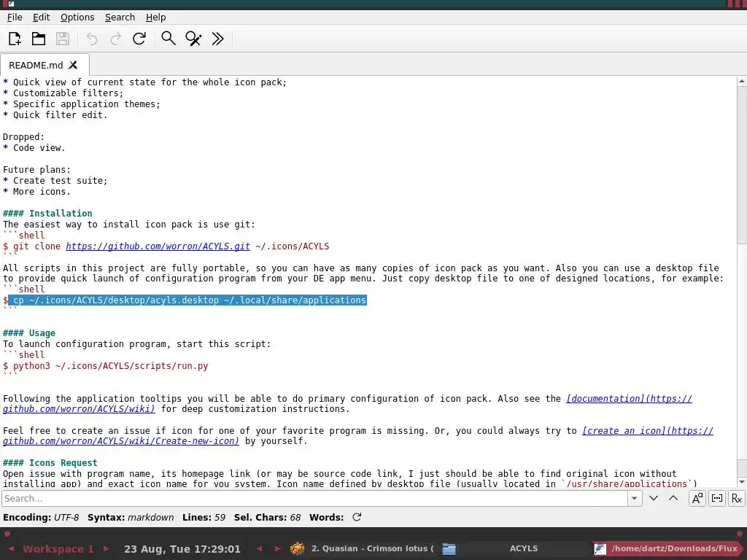Toggle Regular Expression search option

click(737, 498)
